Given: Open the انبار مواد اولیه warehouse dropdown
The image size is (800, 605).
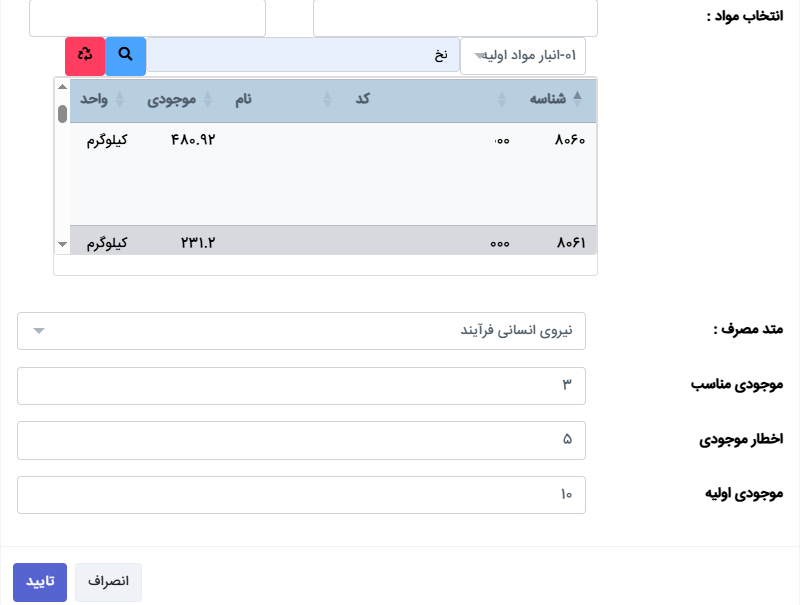Looking at the screenshot, I should pyautogui.click(x=523, y=56).
